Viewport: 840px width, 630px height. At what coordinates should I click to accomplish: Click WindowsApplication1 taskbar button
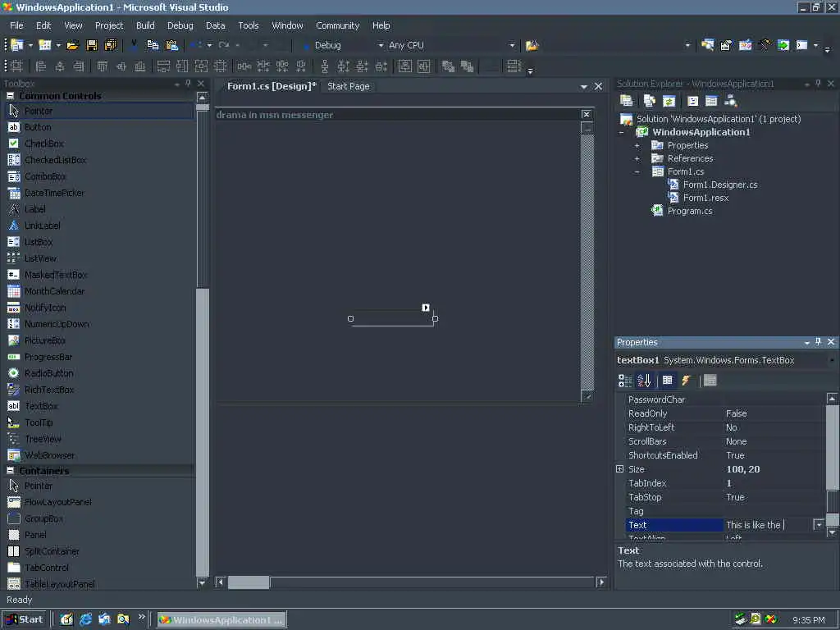pos(221,620)
